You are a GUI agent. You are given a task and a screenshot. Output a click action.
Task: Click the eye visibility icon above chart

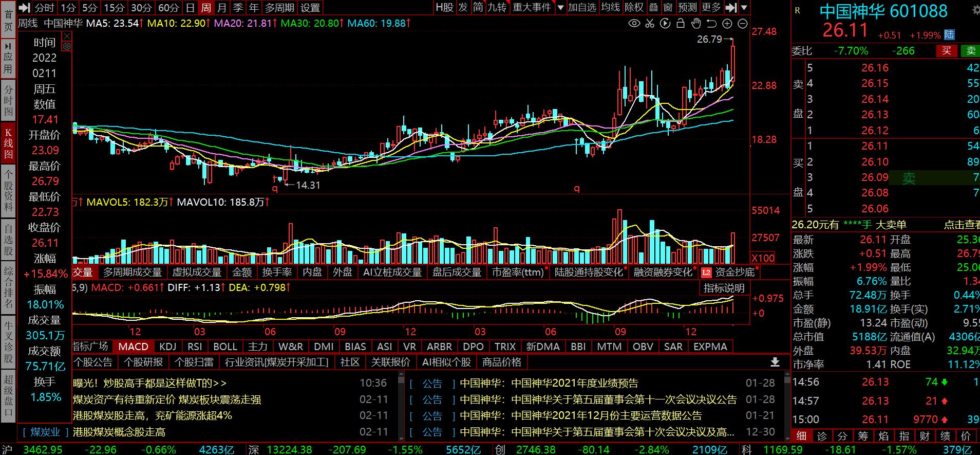pyautogui.click(x=634, y=23)
